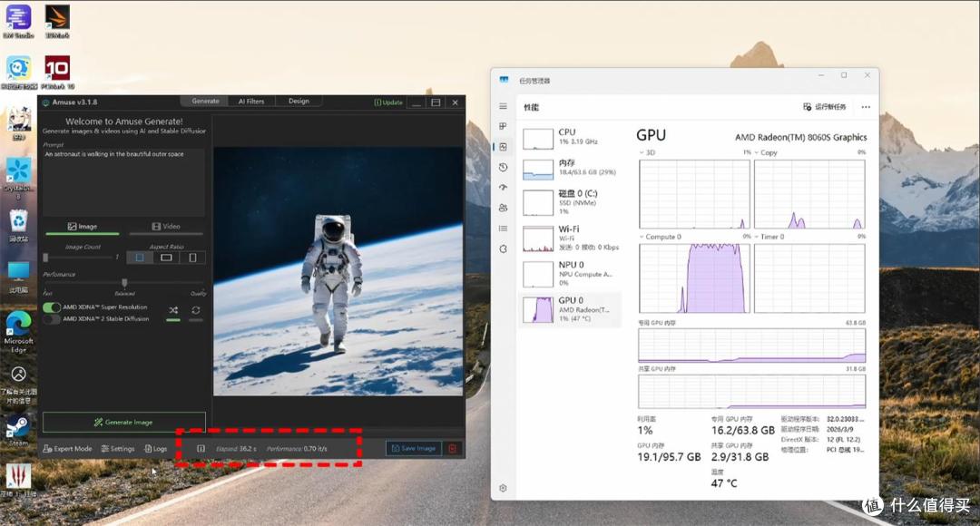Click the Save Image button
This screenshot has height=526, width=980.
pyautogui.click(x=414, y=448)
